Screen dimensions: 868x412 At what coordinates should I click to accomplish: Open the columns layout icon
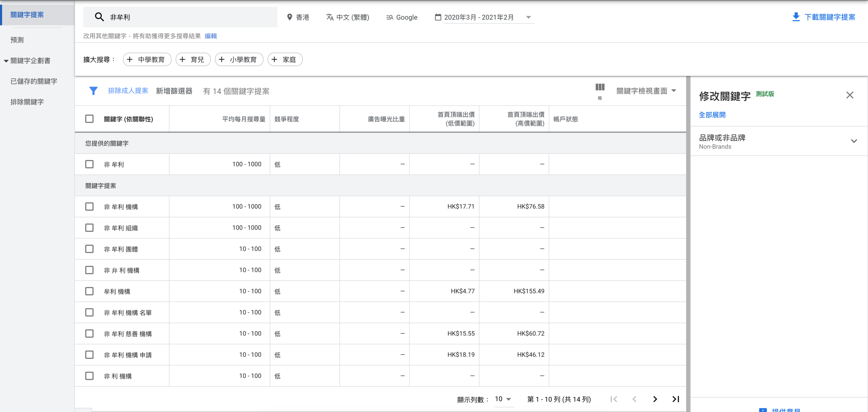(x=600, y=87)
